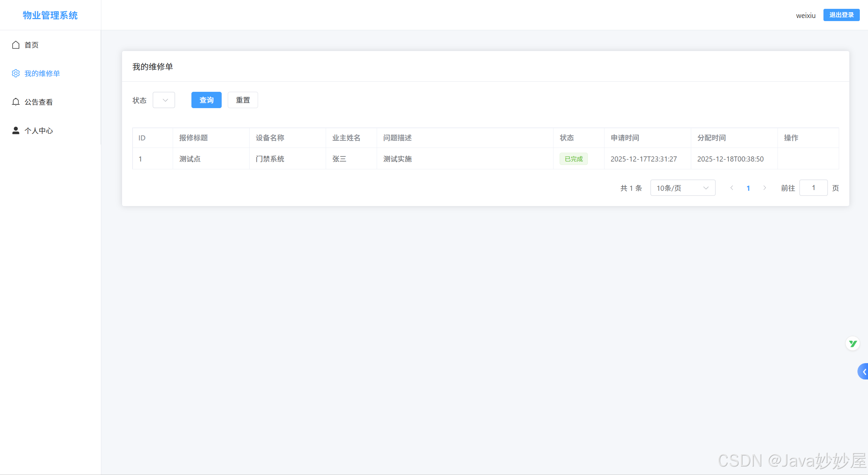Click the 查询 button

tap(206, 100)
